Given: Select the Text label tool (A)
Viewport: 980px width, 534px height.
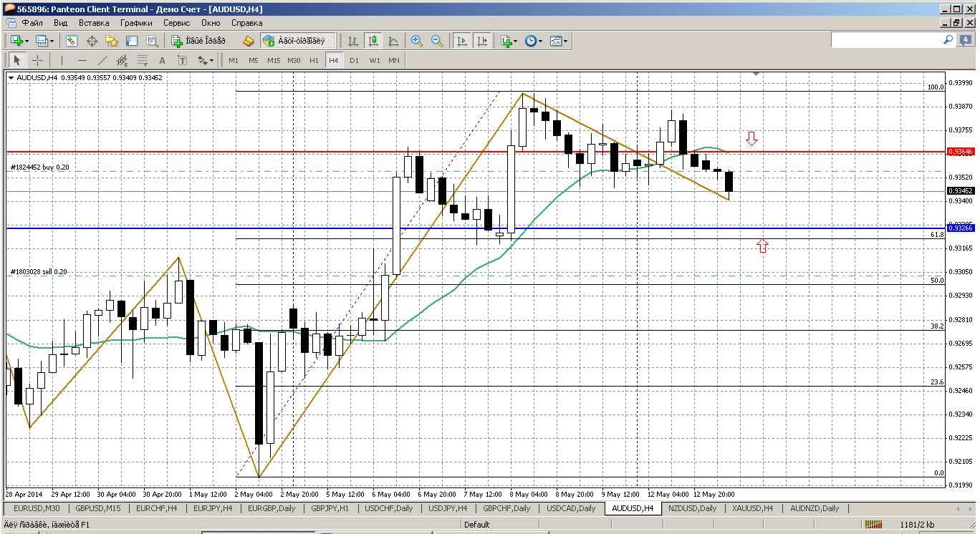Looking at the screenshot, I should click(x=163, y=61).
